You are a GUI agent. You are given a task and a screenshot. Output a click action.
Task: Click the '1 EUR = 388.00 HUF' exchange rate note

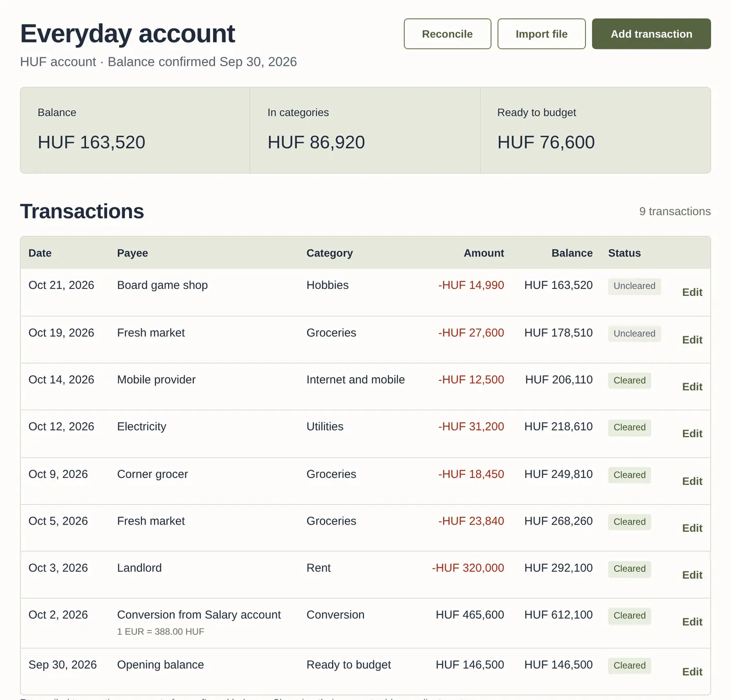161,632
